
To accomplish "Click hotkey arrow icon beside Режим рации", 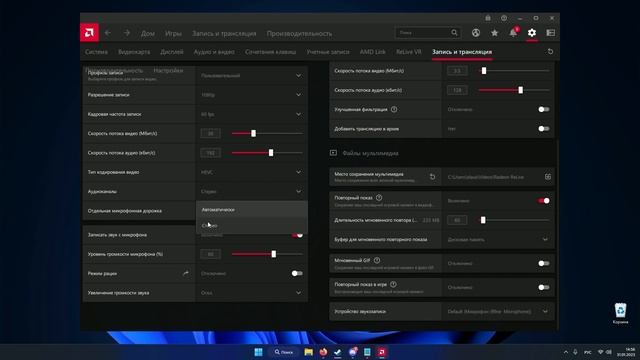I will 186,273.
